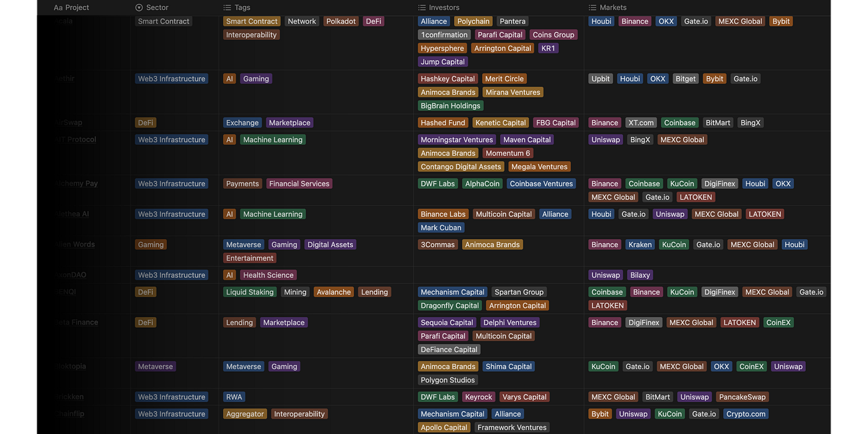Image resolution: width=868 pixels, height=434 pixels.
Task: Select the Exchange tag
Action: [x=242, y=123]
